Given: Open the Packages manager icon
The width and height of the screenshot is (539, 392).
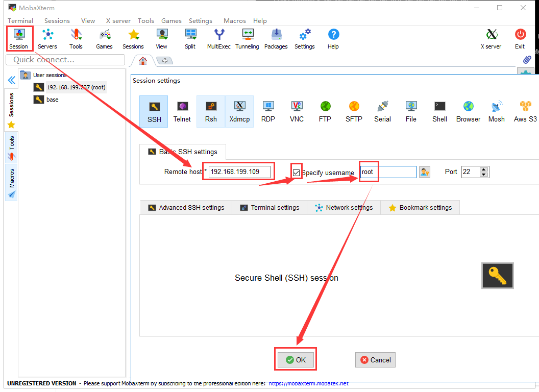Looking at the screenshot, I should 276,39.
